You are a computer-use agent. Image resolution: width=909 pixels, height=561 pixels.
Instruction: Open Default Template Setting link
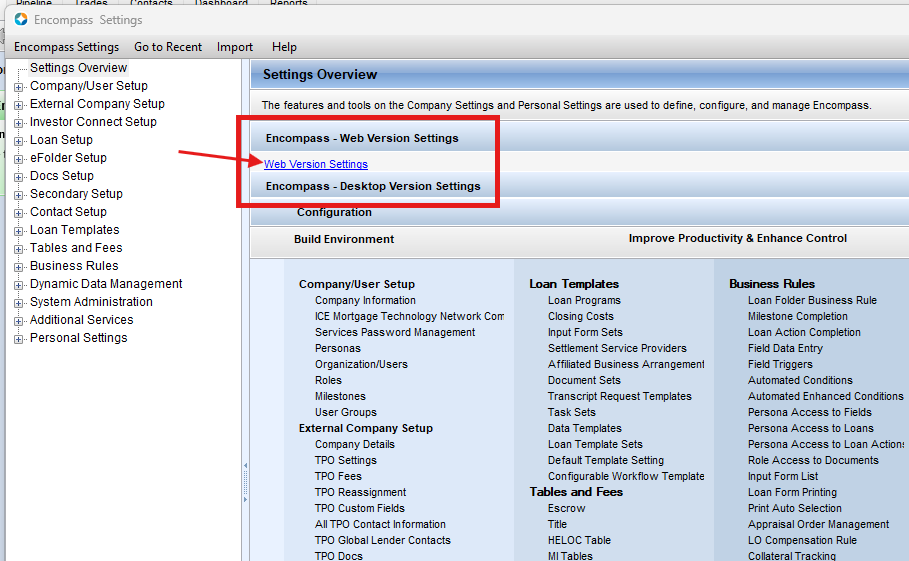pos(606,460)
